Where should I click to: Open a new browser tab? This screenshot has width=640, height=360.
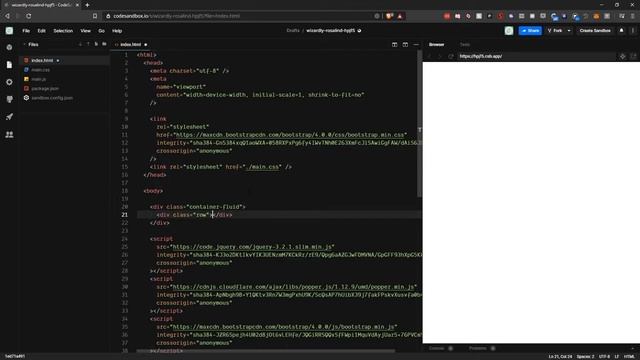pos(87,5)
